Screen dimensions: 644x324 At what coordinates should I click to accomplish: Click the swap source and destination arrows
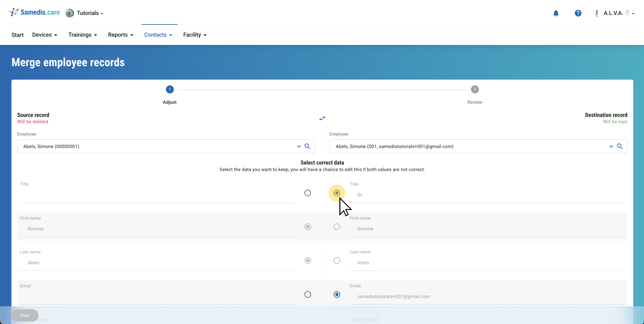pos(322,118)
